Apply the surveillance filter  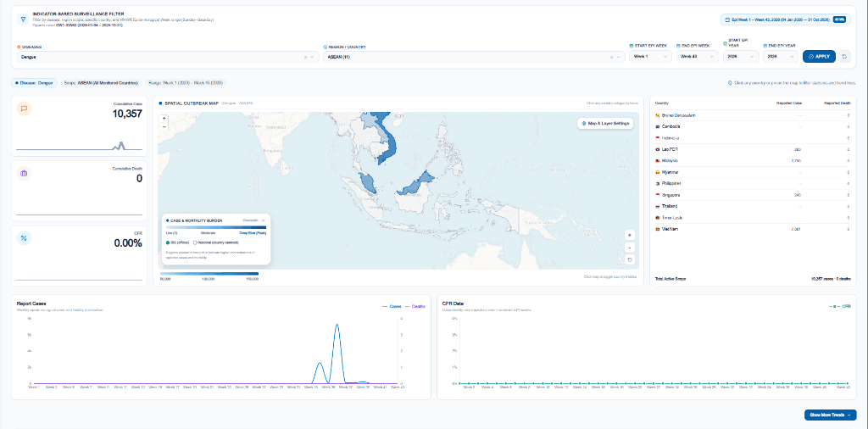pyautogui.click(x=819, y=57)
